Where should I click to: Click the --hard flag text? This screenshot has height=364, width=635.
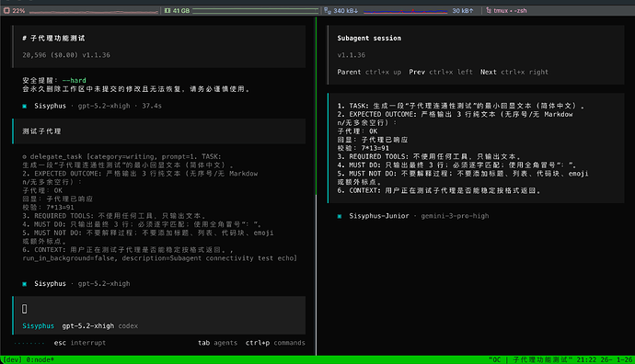point(75,80)
